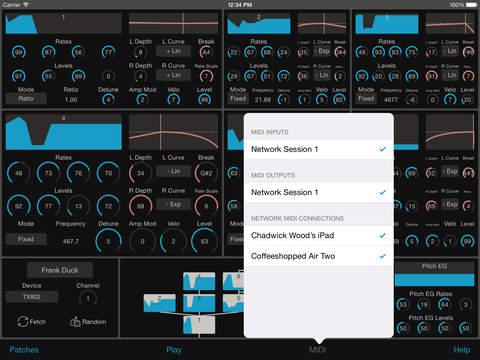This screenshot has height=360, width=480.
Task: Fetch the patch using Fetch icon
Action: (x=23, y=321)
